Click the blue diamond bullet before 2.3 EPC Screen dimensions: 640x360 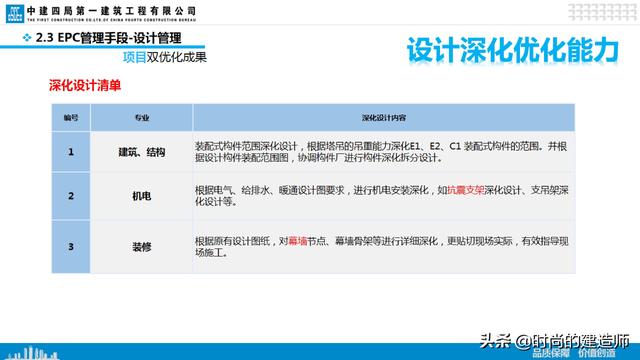pos(27,38)
